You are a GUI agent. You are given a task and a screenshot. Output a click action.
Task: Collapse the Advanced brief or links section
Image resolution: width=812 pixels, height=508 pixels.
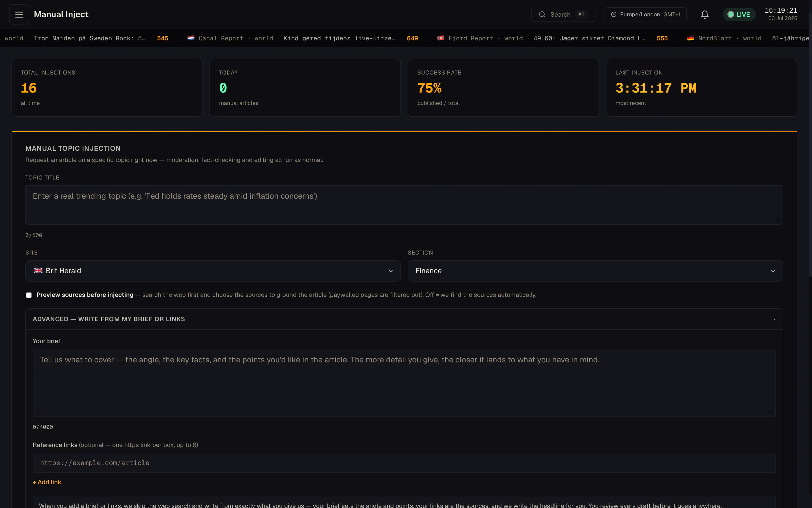pyautogui.click(x=404, y=319)
